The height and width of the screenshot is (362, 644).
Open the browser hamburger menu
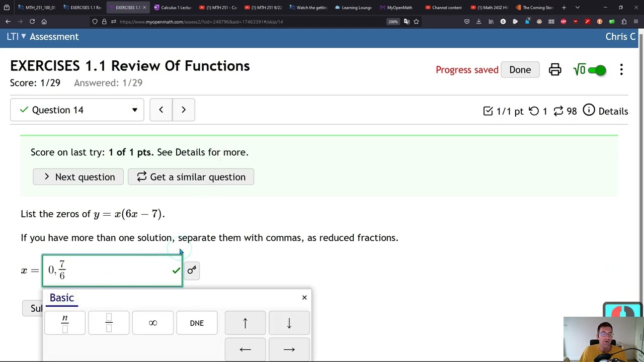(x=636, y=22)
